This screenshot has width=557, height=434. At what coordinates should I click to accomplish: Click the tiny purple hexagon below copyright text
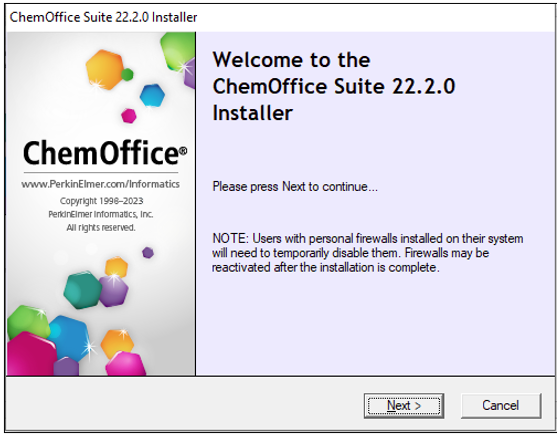pyautogui.click(x=148, y=253)
